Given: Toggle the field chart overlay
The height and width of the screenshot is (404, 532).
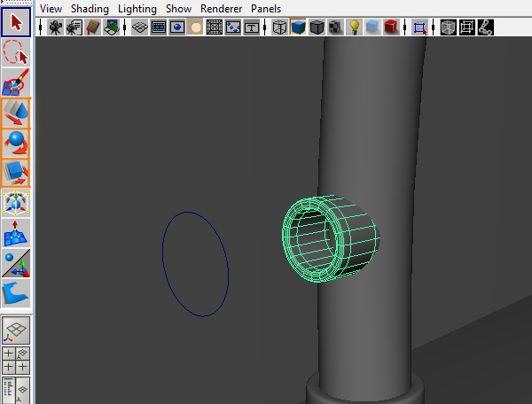Looking at the screenshot, I should point(215,27).
